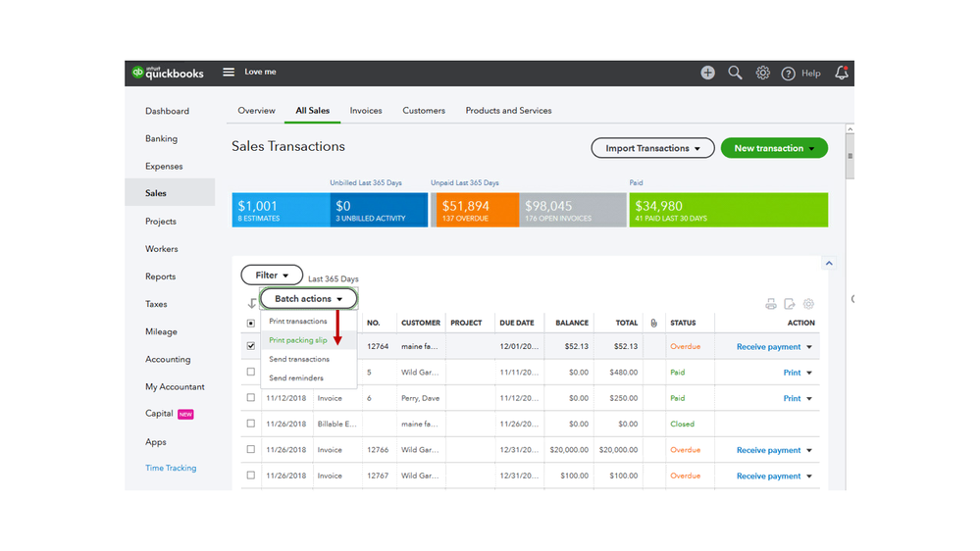Toggle the select-all checkbox in table header
The height and width of the screenshot is (551, 980).
coord(250,323)
